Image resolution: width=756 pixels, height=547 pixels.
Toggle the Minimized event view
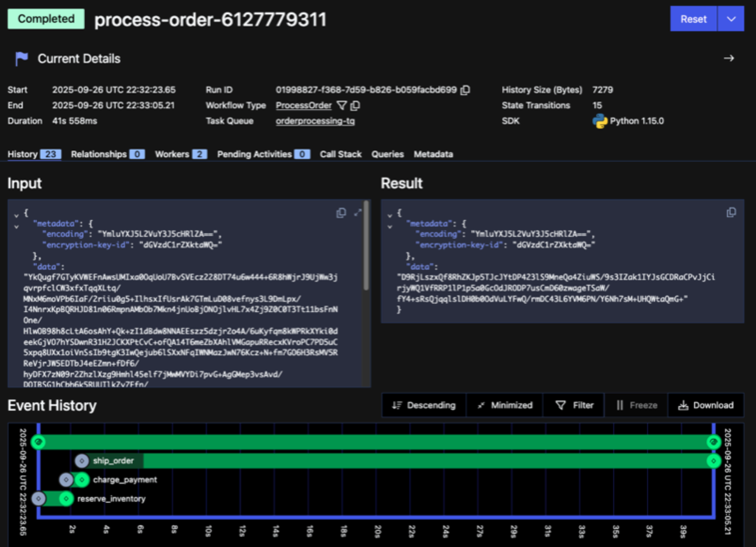504,405
